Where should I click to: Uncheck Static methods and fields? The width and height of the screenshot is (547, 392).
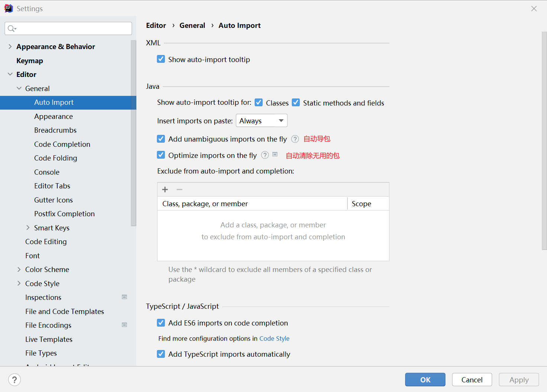pos(296,103)
